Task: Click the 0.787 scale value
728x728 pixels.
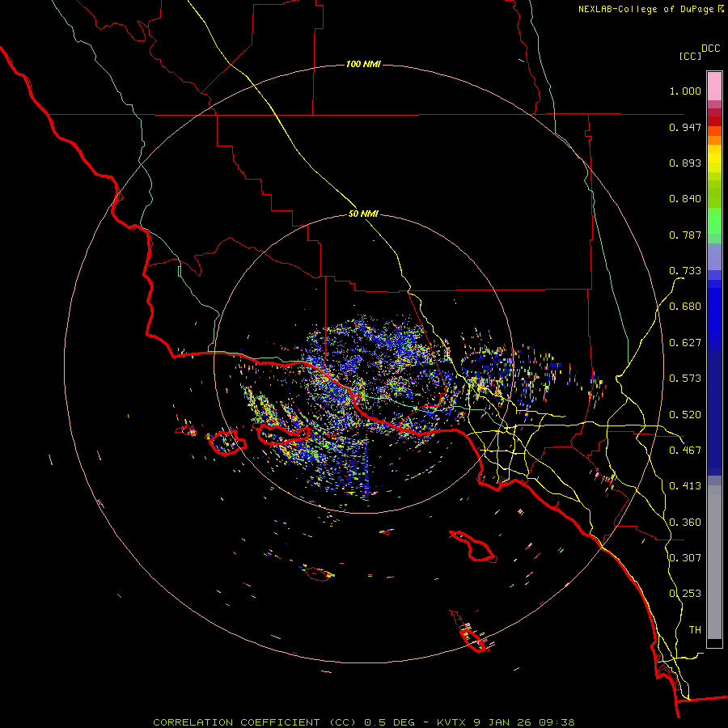Action: coord(685,235)
